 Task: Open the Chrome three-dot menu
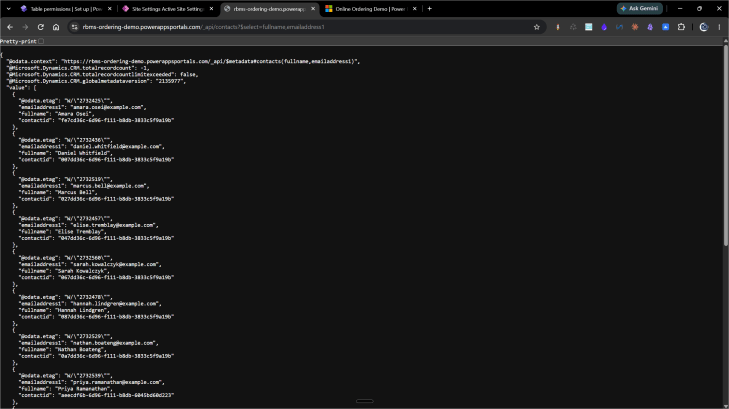coord(719,27)
